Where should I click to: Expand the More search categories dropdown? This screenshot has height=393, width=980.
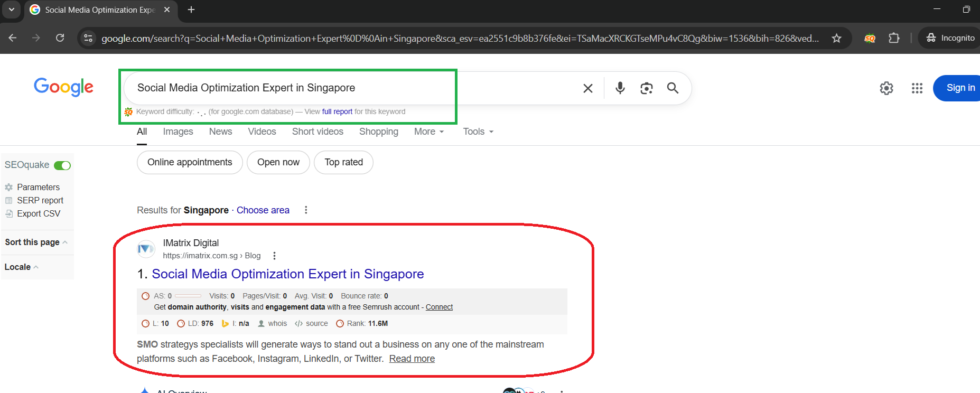(428, 132)
